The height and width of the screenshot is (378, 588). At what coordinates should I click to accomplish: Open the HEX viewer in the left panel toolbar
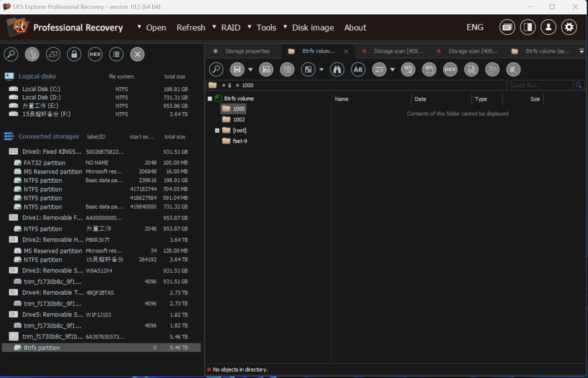point(95,54)
